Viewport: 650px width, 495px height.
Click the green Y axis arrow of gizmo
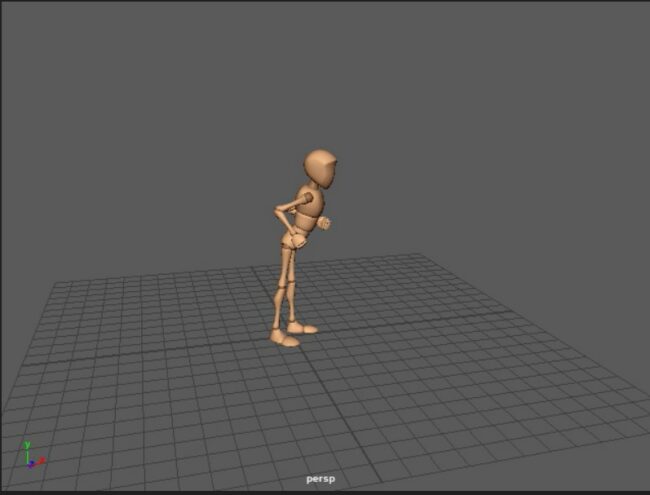pyautogui.click(x=28, y=447)
